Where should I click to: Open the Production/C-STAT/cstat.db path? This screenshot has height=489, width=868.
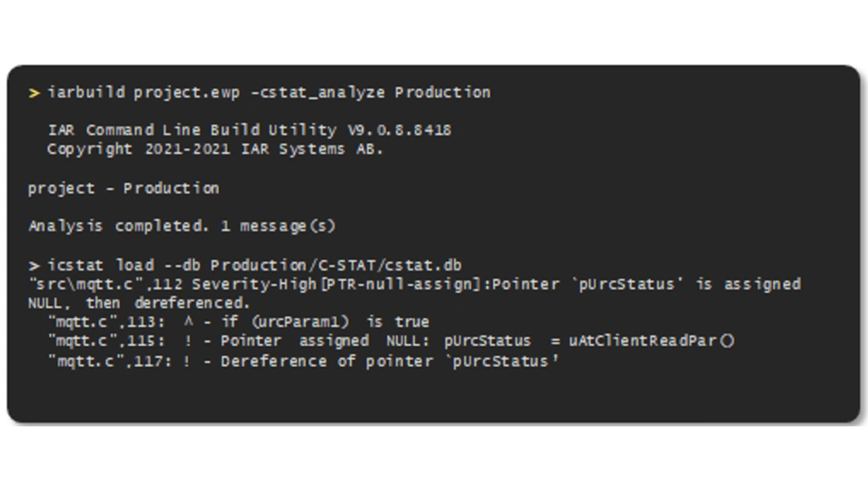336,265
